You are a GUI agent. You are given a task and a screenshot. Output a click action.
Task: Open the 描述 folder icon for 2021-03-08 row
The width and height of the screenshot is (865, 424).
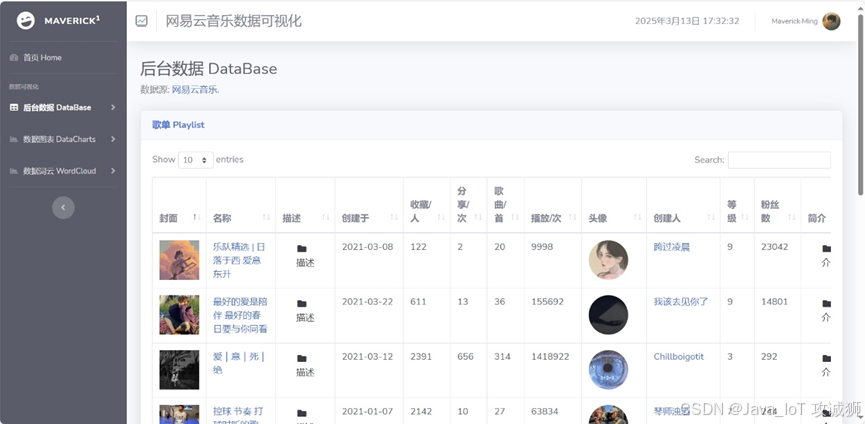tap(302, 249)
